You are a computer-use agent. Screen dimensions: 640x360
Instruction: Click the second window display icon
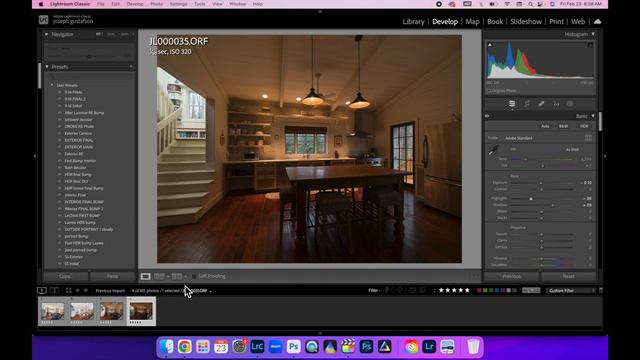click(x=54, y=291)
